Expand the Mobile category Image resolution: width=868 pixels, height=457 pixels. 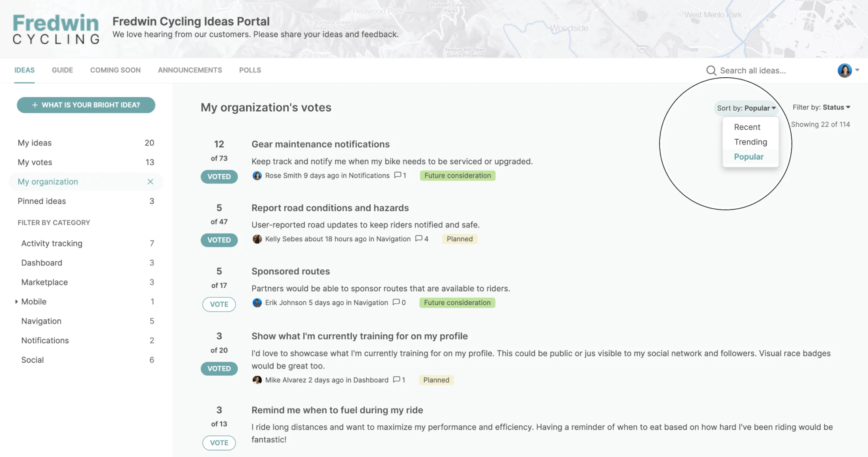pyautogui.click(x=16, y=302)
